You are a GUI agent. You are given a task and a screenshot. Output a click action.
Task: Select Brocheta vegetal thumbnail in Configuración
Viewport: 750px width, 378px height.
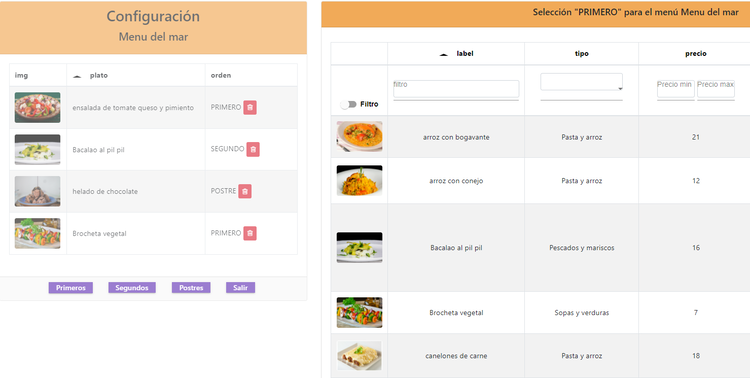coord(37,233)
